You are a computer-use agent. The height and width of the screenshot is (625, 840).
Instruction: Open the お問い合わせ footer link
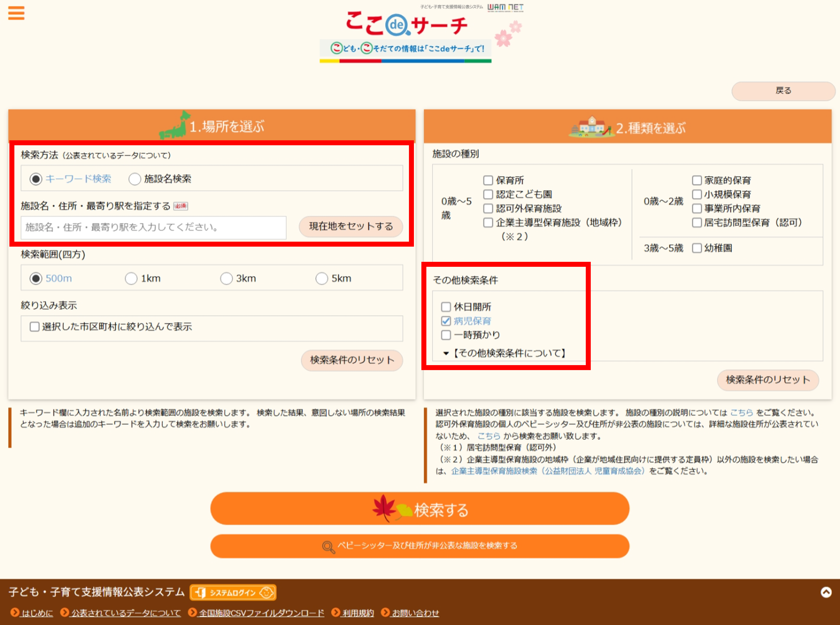(415, 613)
